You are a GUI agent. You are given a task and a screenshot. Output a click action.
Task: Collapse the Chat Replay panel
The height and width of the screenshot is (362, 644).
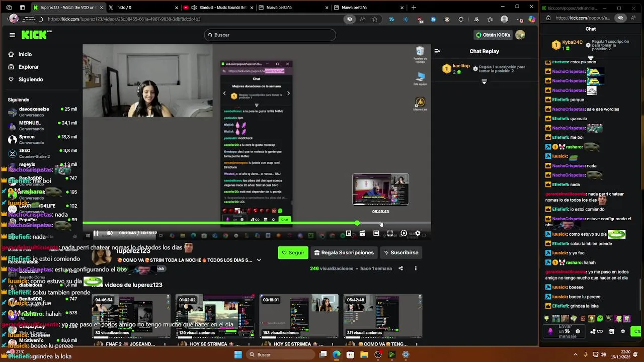tap(437, 51)
